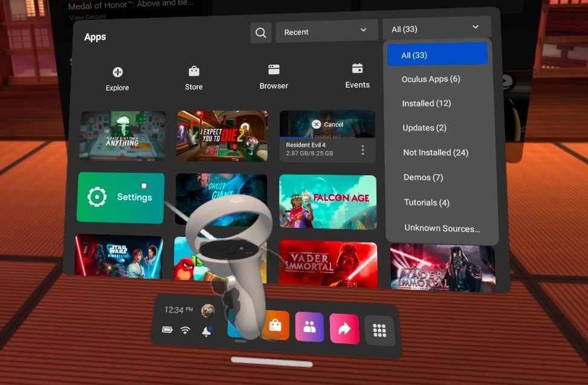Toggle the Apps grid icon in dock
Viewport: 588px width, 385px height.
coord(380,330)
